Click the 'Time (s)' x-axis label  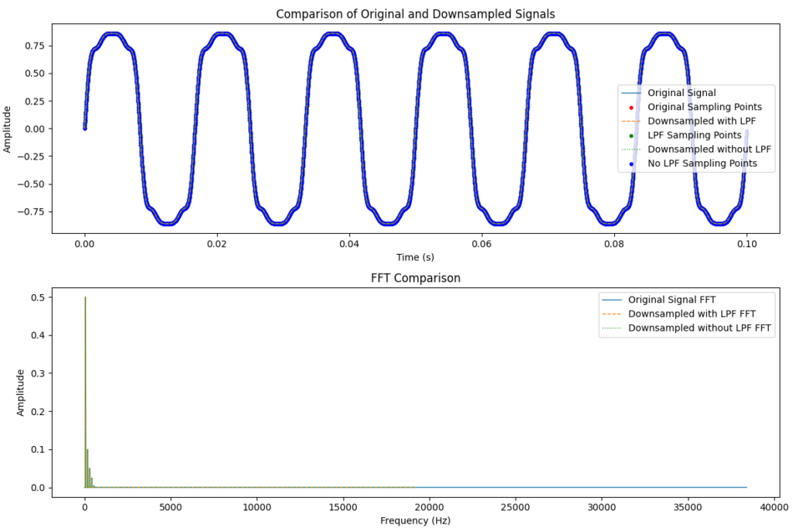click(415, 258)
